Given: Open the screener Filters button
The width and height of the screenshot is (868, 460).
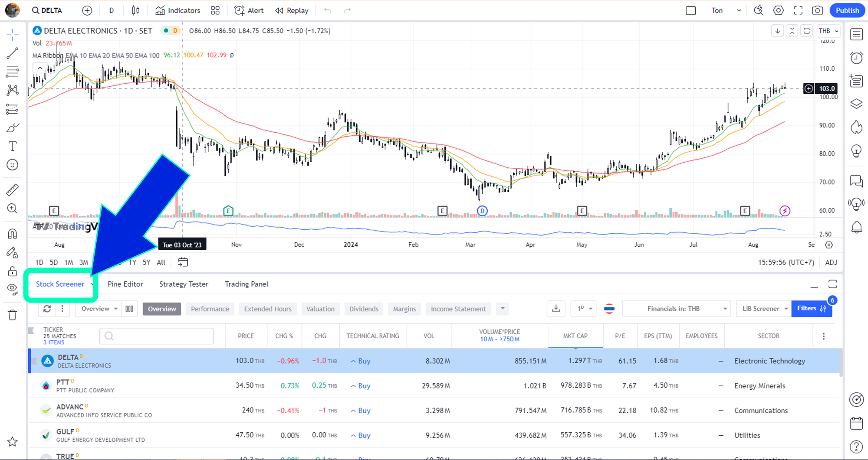Looking at the screenshot, I should pyautogui.click(x=812, y=308).
